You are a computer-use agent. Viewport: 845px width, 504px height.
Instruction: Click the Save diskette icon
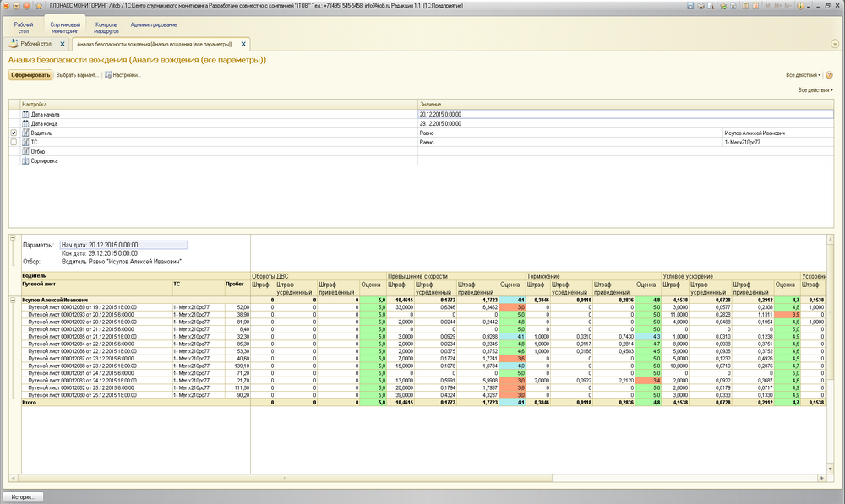click(690, 6)
